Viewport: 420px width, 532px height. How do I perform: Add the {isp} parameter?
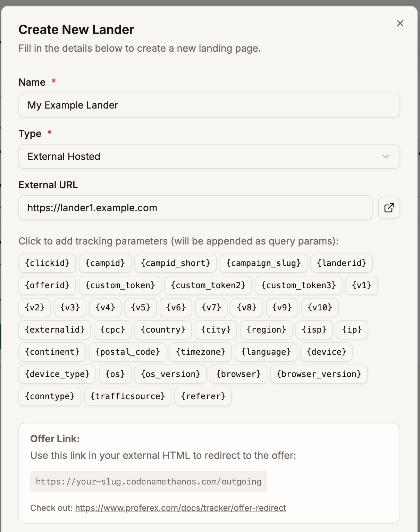click(314, 329)
